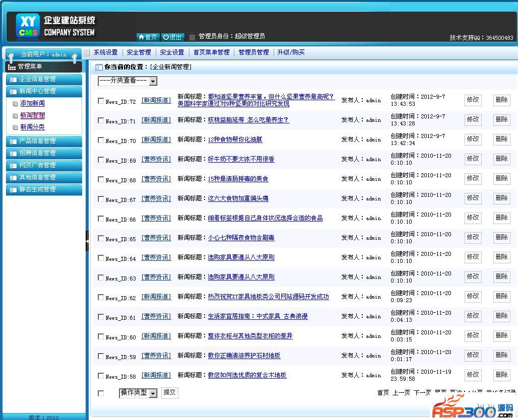Click the sidebar collapse arrow handle
The image size is (518, 420).
tap(87, 241)
